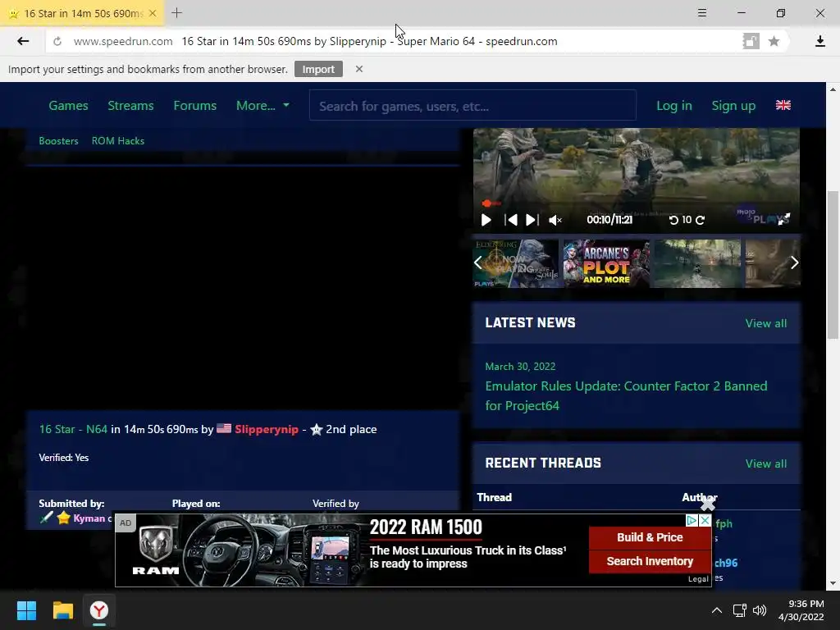Open the 16 Star - N64 category link
This screenshot has width=840, height=630.
[73, 429]
